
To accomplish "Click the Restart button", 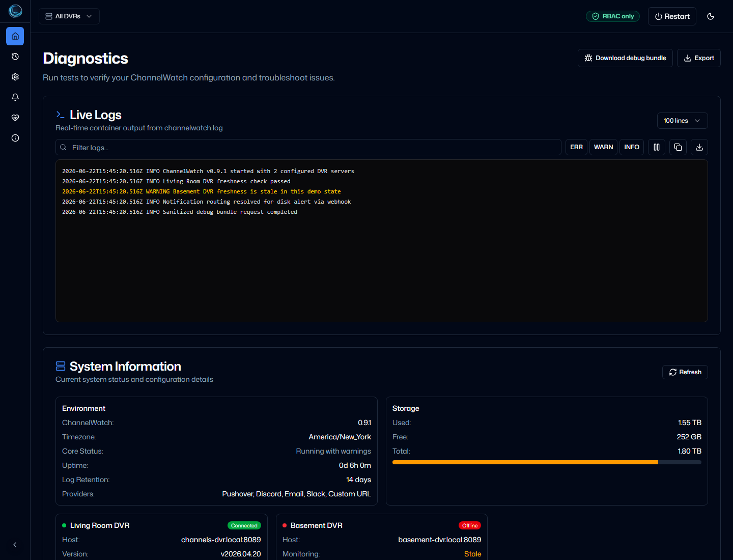I will [x=672, y=16].
